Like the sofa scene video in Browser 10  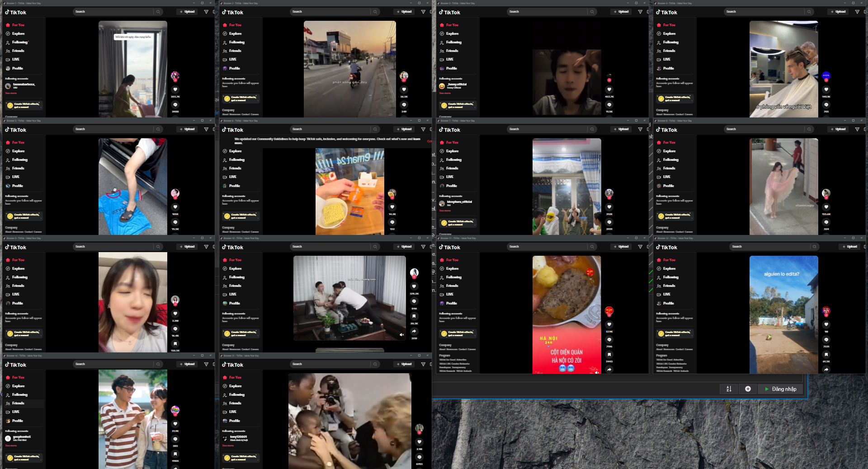[414, 286]
